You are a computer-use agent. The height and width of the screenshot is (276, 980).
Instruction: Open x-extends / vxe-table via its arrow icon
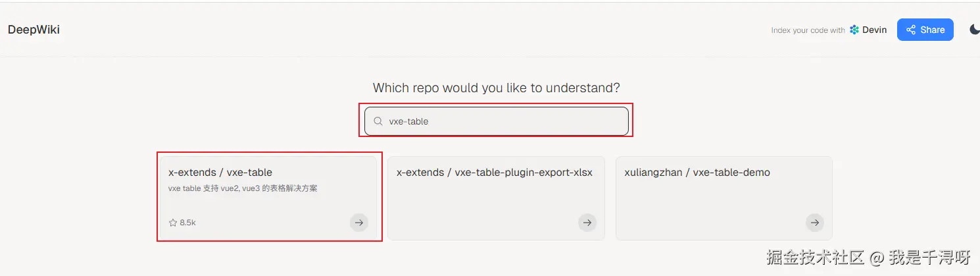pyautogui.click(x=358, y=223)
